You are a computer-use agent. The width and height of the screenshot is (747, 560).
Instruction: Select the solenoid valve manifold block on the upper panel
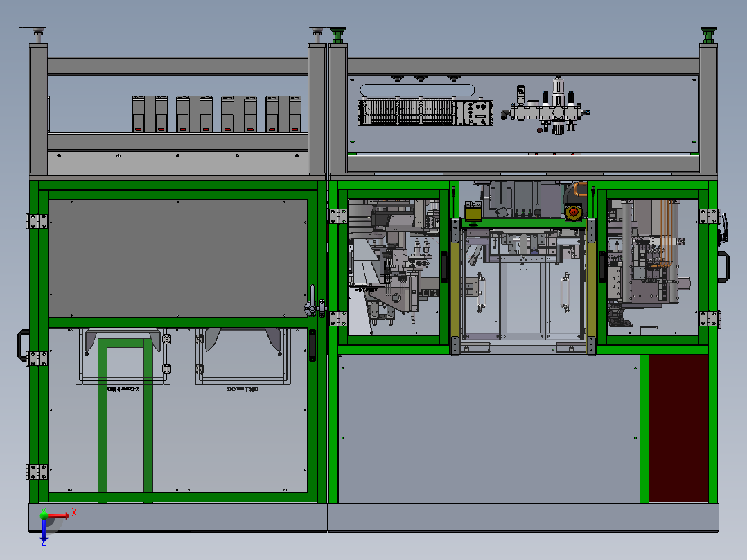425,112
